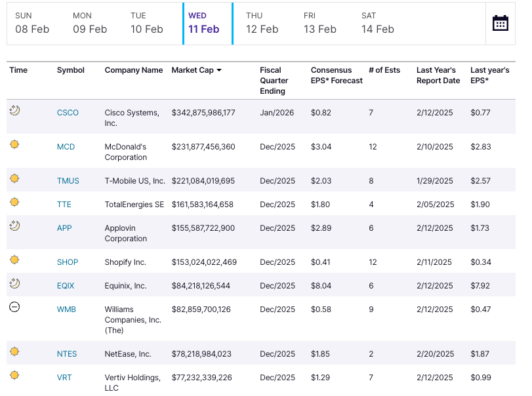Open the CSCO ticker link
This screenshot has height=396, width=532.
(68, 112)
